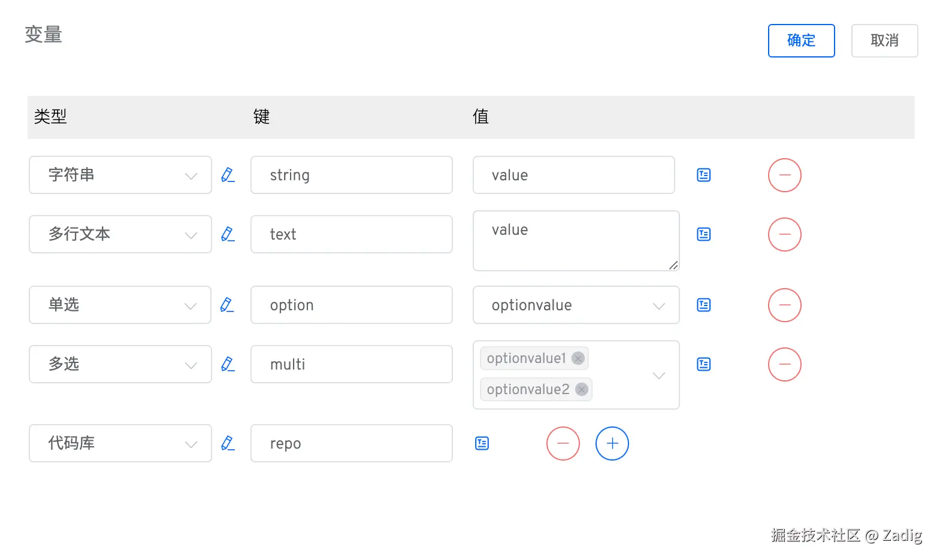
Task: Remove the repo variable row with the minus icon
Action: coord(563,443)
